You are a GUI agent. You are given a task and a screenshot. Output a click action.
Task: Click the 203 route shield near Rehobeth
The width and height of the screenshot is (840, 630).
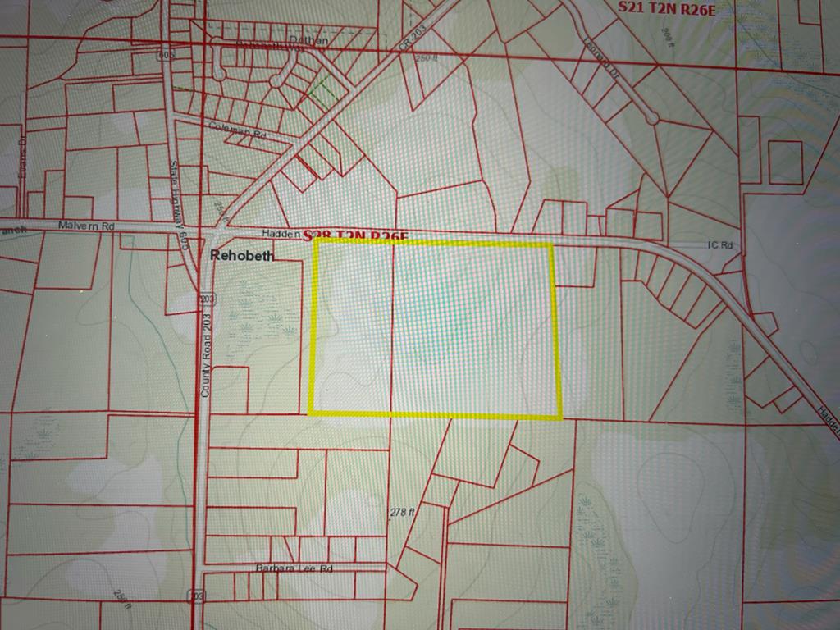click(x=208, y=299)
